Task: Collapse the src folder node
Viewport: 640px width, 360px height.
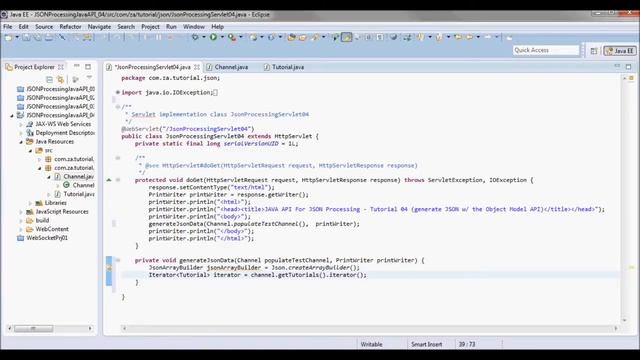Action: tap(30, 151)
